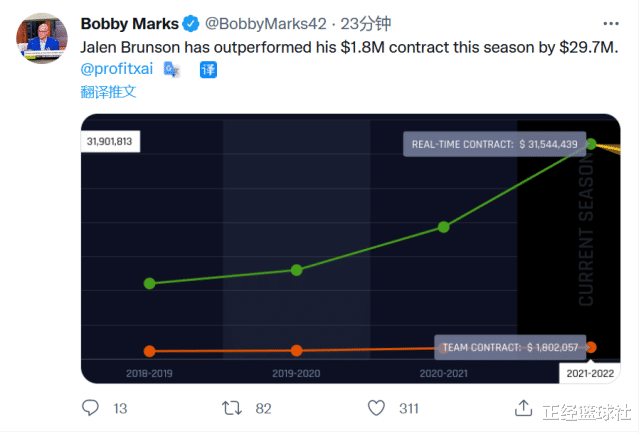This screenshot has height=434, width=641.
Task: Click the Bobby Marks display name
Action: (x=130, y=24)
